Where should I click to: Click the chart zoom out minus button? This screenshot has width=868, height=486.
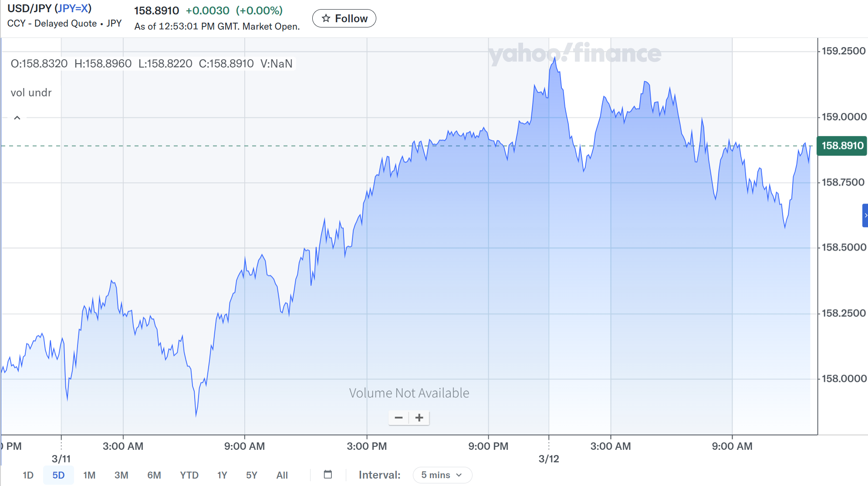(399, 418)
